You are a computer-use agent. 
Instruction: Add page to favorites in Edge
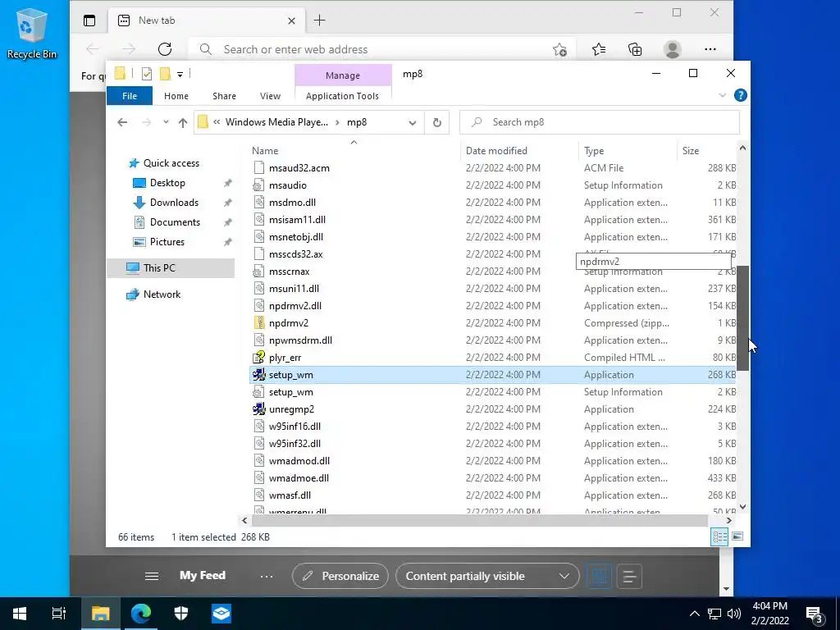tap(559, 49)
